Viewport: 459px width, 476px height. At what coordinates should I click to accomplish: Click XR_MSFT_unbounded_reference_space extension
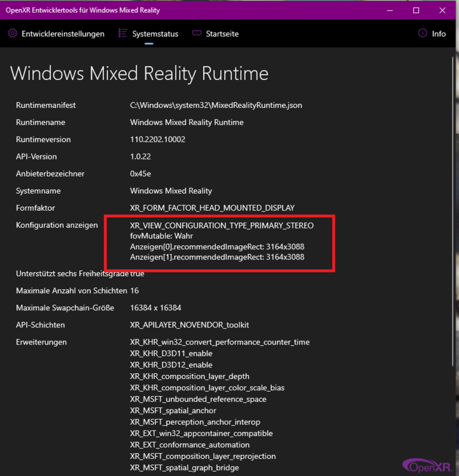coord(198,399)
